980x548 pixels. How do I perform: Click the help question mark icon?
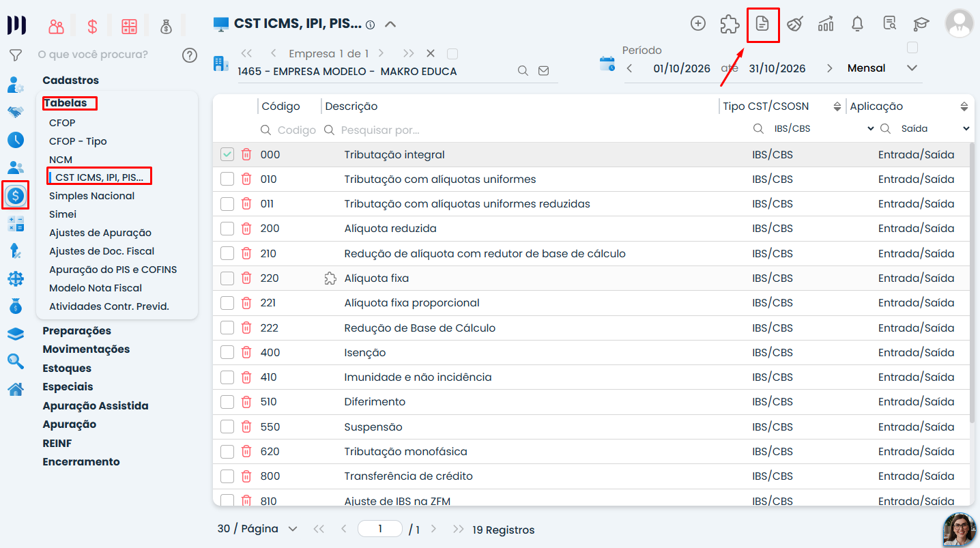point(190,55)
